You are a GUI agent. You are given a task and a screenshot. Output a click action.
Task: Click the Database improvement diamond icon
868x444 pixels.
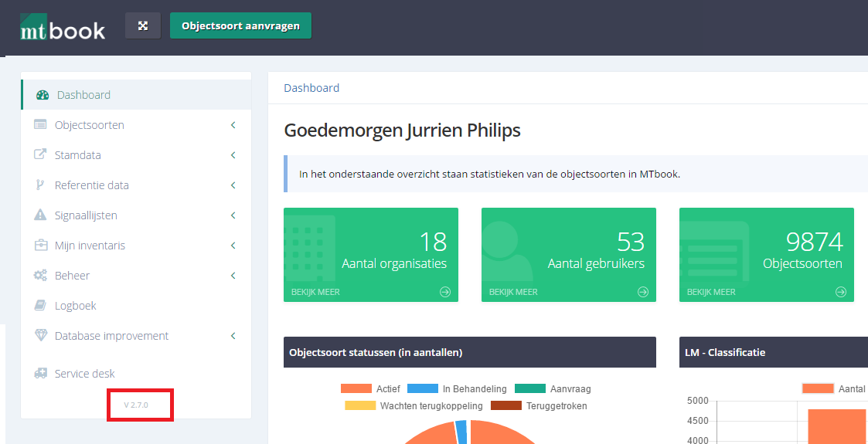(x=41, y=336)
